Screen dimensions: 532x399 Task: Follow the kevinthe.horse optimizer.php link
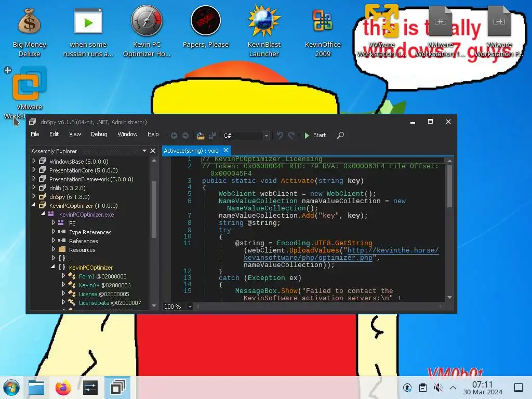(x=341, y=254)
